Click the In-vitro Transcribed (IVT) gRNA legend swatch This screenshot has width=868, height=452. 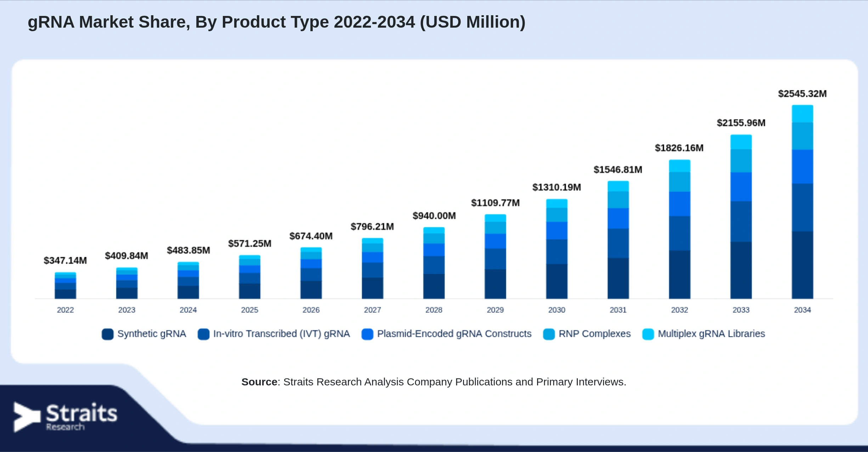tap(203, 334)
